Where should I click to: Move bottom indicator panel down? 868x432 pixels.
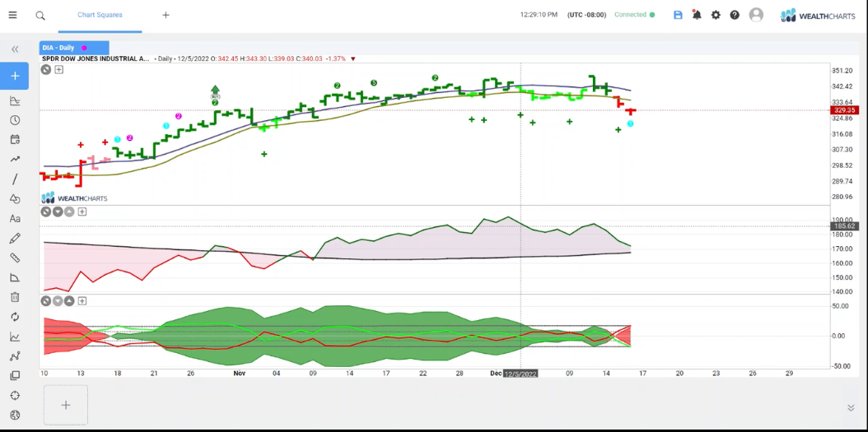58,301
